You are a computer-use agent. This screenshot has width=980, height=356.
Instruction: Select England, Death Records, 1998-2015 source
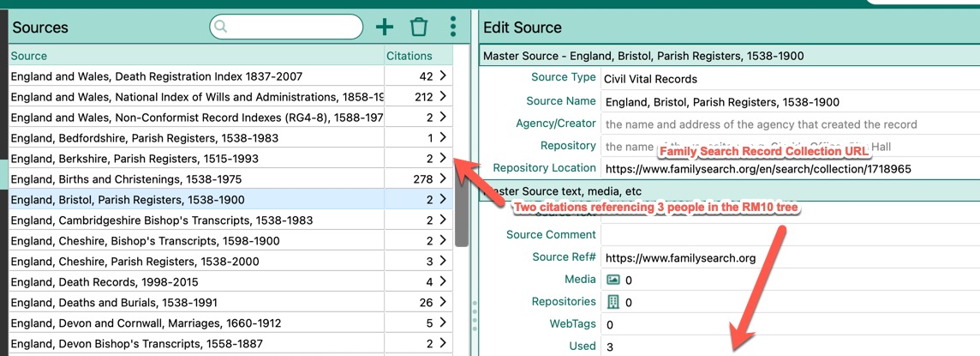pyautogui.click(x=106, y=282)
